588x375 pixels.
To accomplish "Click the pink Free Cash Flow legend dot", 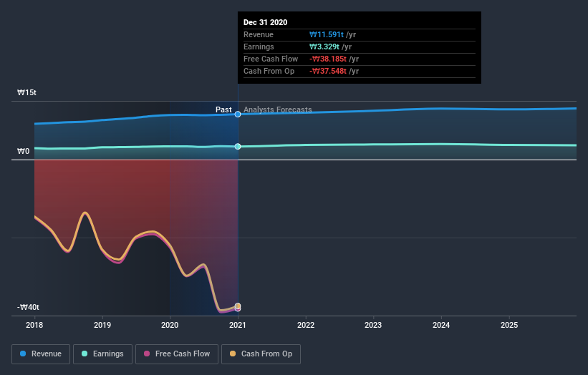I will pyautogui.click(x=147, y=354).
